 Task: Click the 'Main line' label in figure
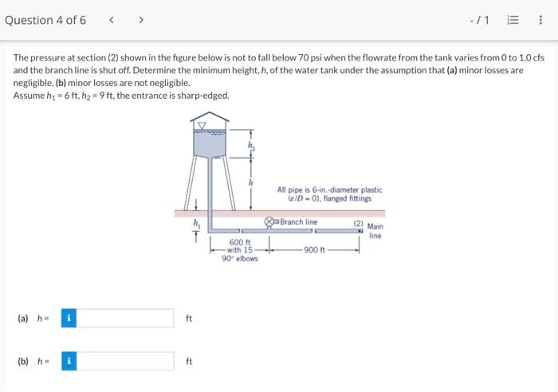375,231
